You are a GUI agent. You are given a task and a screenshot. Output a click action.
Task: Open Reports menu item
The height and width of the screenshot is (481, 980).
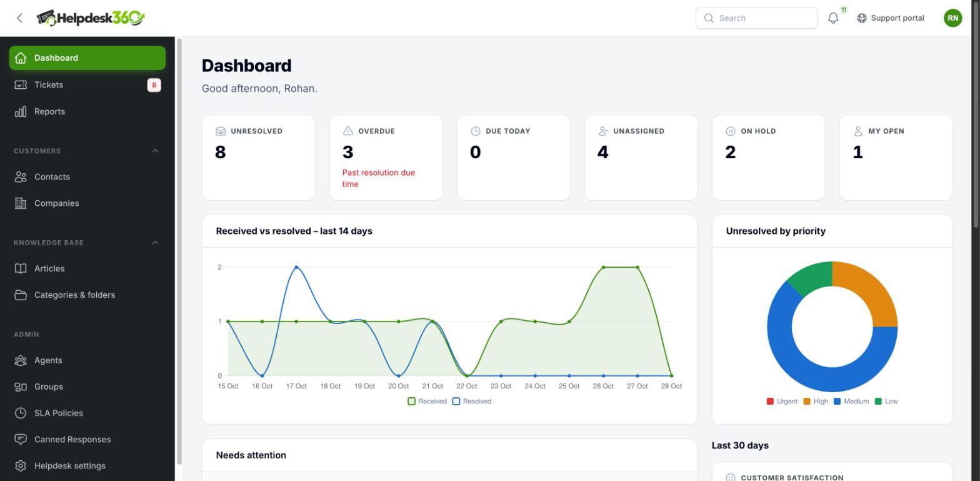[87, 112]
